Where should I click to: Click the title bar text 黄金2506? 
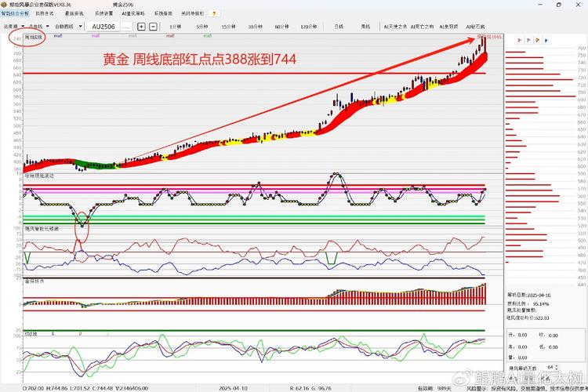coord(123,5)
